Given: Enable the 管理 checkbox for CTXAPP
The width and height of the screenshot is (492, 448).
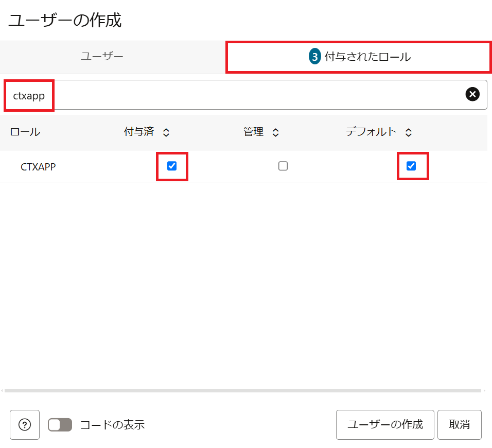Looking at the screenshot, I should [x=283, y=166].
